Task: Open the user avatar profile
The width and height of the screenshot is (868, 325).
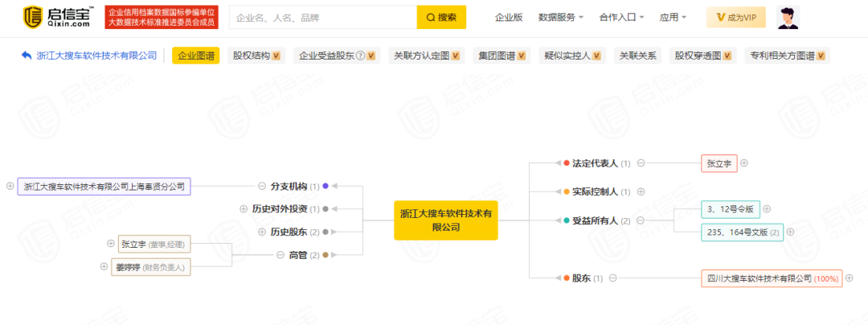Action: [x=788, y=17]
